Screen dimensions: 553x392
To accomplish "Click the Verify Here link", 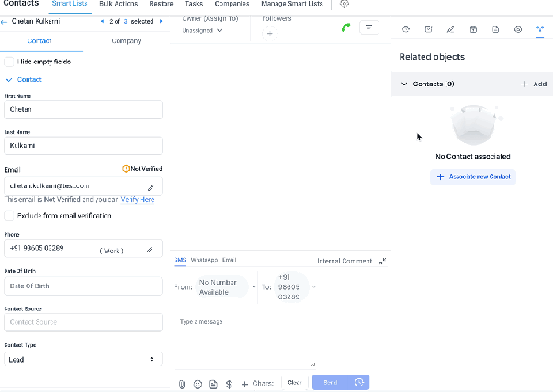I will 138,199.
